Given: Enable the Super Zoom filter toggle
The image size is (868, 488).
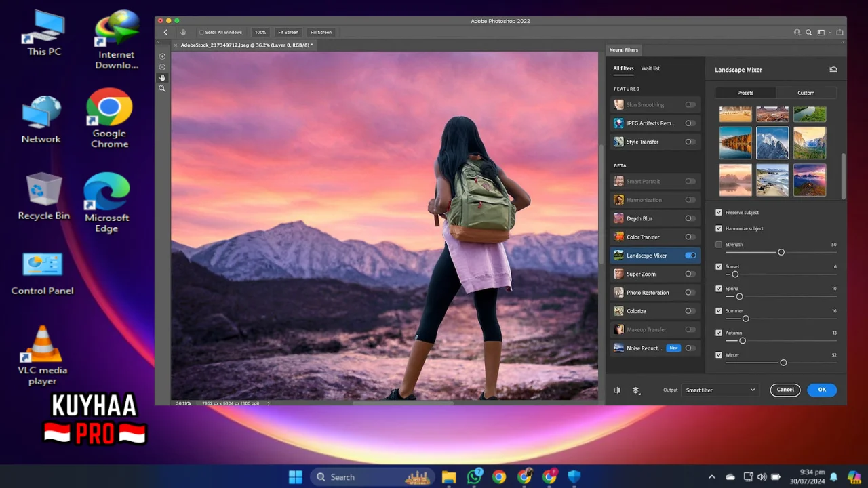Looking at the screenshot, I should (x=690, y=274).
